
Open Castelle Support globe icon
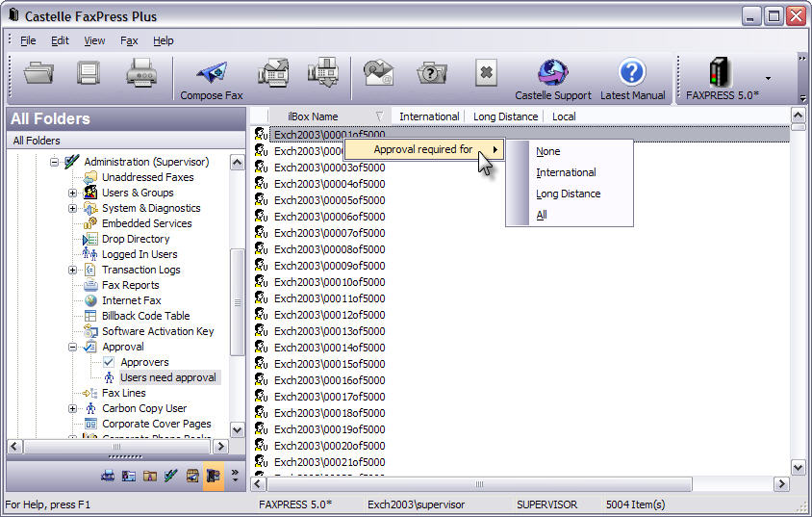pos(552,72)
